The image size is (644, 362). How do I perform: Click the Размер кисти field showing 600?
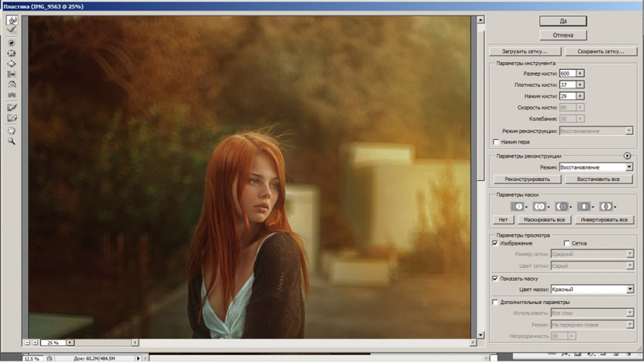point(568,73)
